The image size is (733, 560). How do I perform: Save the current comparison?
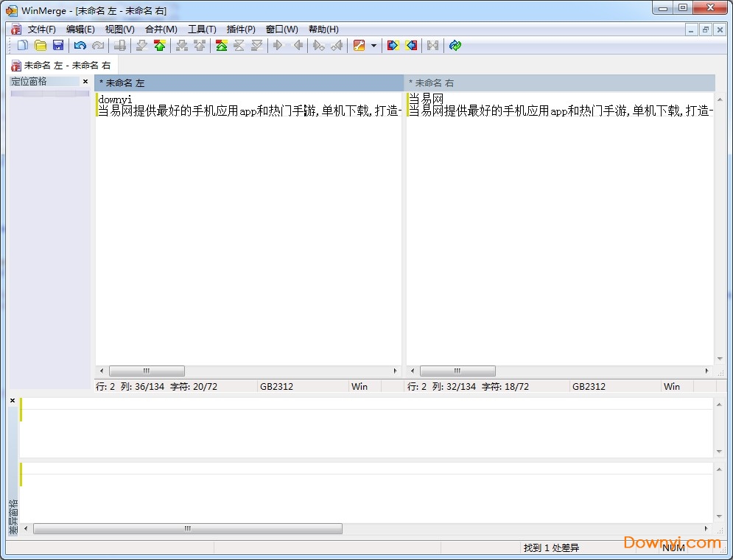(x=59, y=45)
